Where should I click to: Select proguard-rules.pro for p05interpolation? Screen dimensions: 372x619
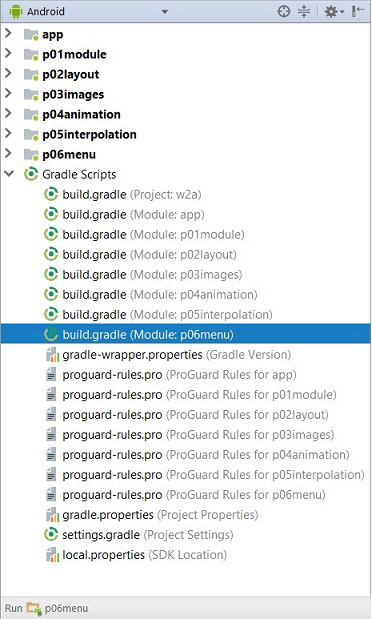click(x=213, y=475)
